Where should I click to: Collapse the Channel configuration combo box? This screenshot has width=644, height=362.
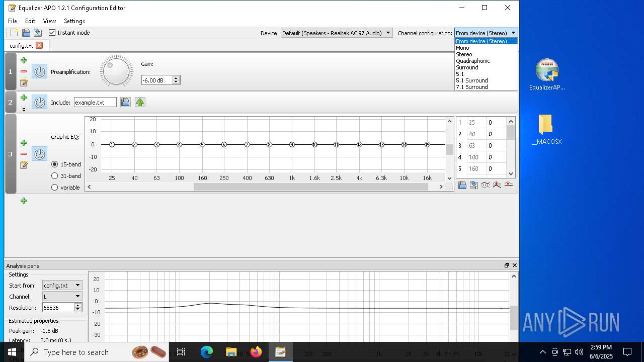click(x=486, y=33)
